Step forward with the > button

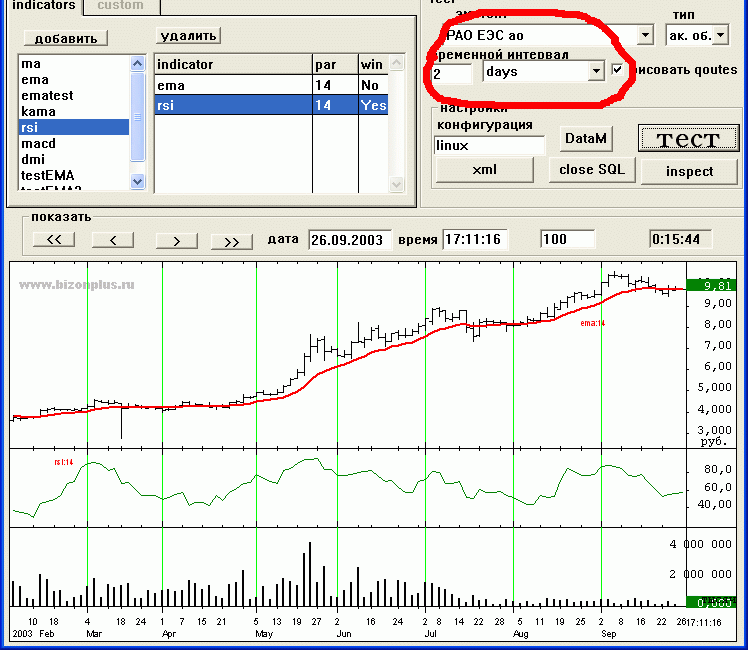[175, 240]
